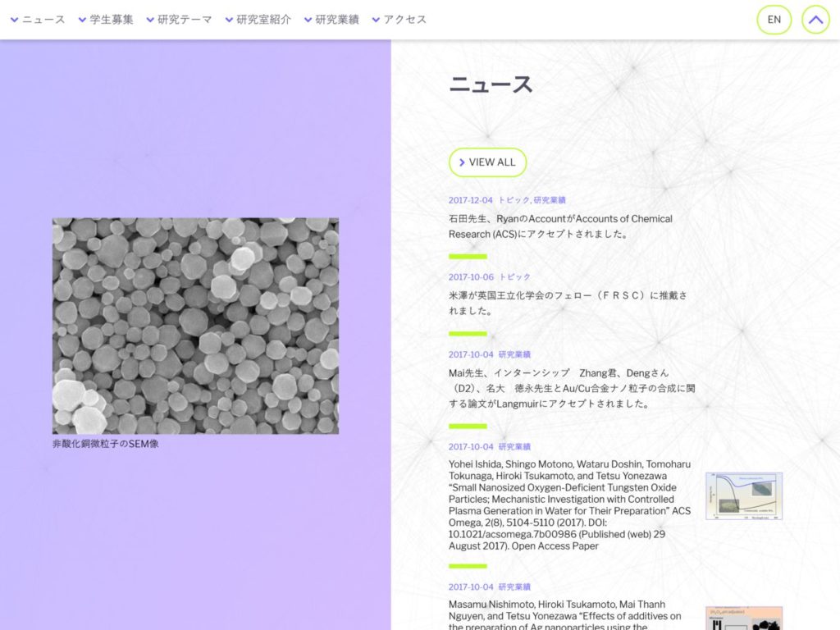Click the SEM image of copper particles
Viewport: 840px width, 630px height.
(x=195, y=325)
